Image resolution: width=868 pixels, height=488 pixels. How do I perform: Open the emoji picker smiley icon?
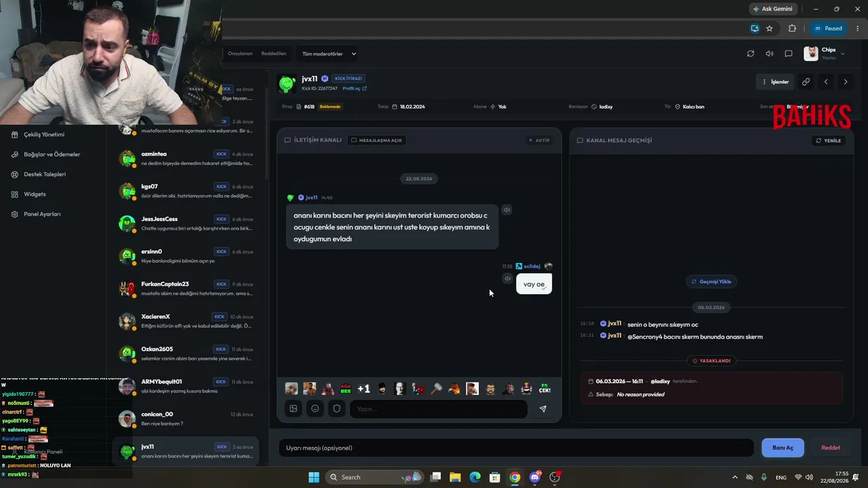coord(315,409)
